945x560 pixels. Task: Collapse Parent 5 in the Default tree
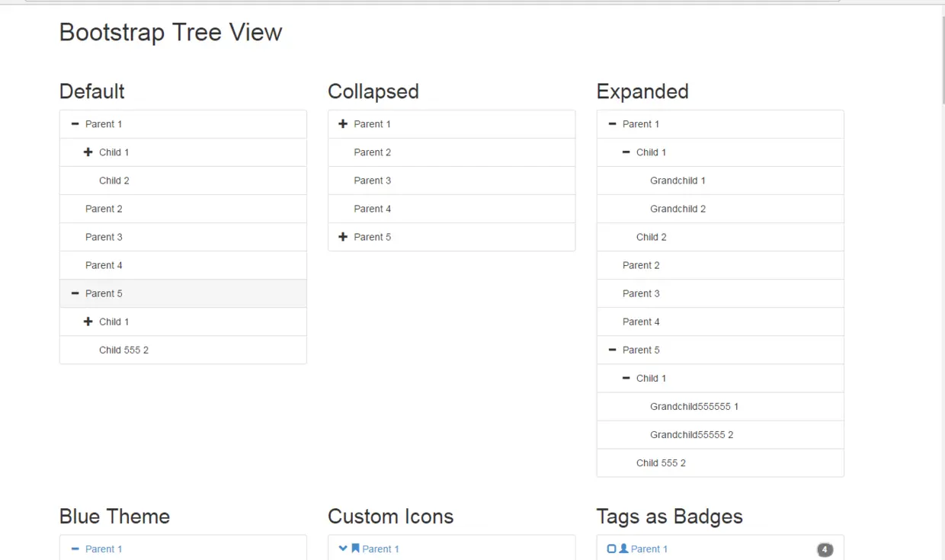click(x=75, y=293)
